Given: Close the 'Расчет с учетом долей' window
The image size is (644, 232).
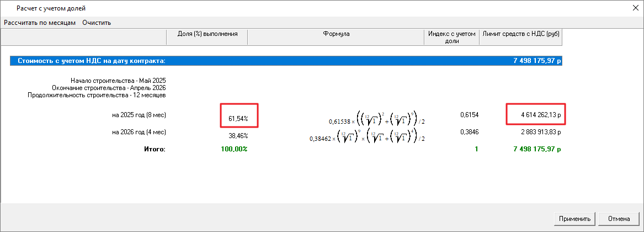Looking at the screenshot, I should (x=631, y=8).
